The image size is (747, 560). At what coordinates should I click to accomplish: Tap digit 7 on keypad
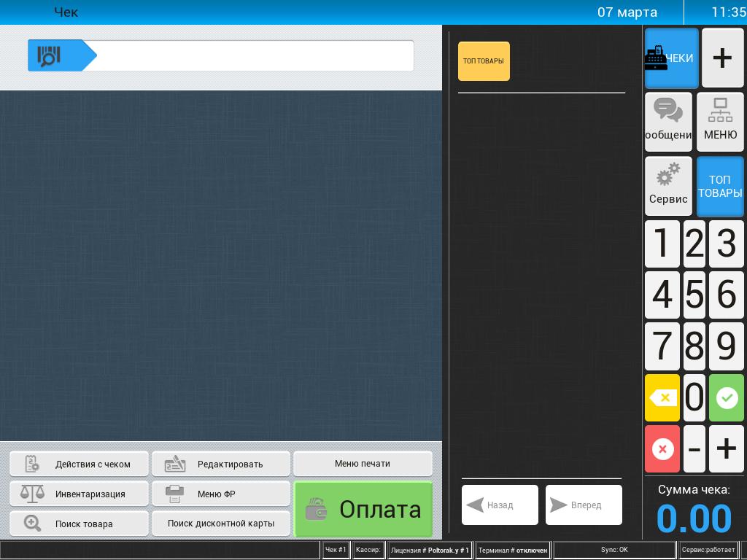[662, 346]
